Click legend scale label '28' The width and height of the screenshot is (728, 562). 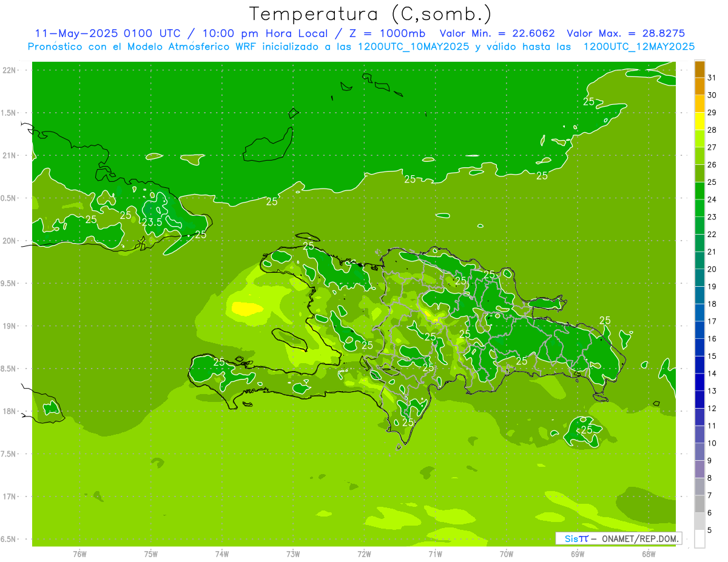click(712, 130)
